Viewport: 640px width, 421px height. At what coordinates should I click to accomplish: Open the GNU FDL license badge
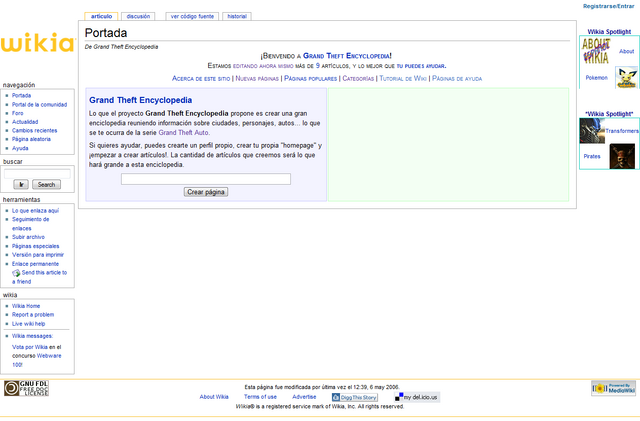point(26,388)
